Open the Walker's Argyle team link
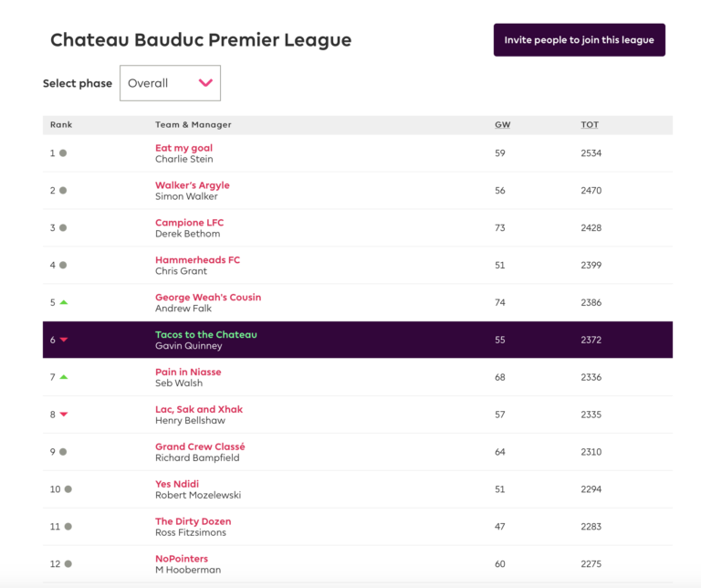Screen dimensions: 701x588 pyautogui.click(x=192, y=185)
